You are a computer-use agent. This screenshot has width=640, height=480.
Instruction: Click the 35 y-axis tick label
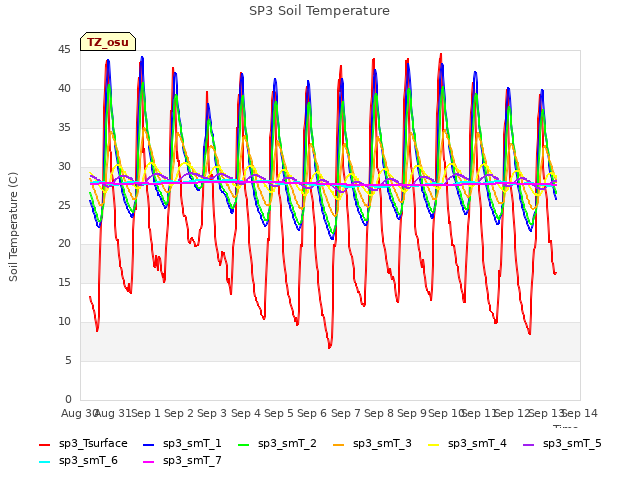[x=64, y=127]
